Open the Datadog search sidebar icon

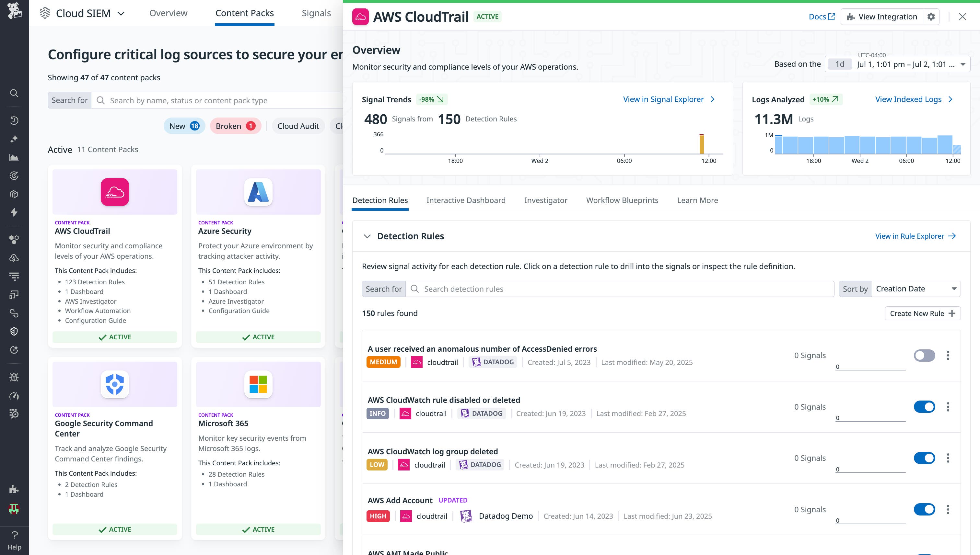[x=14, y=93]
